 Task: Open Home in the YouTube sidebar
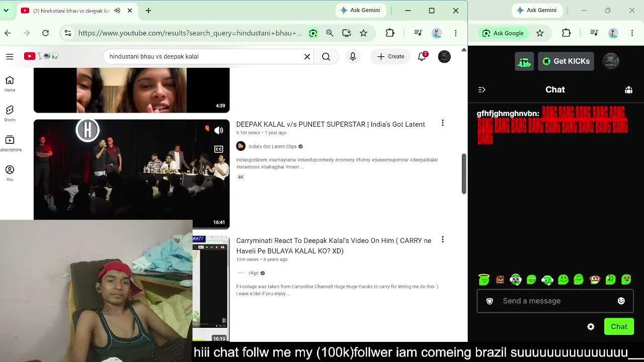coord(10,83)
